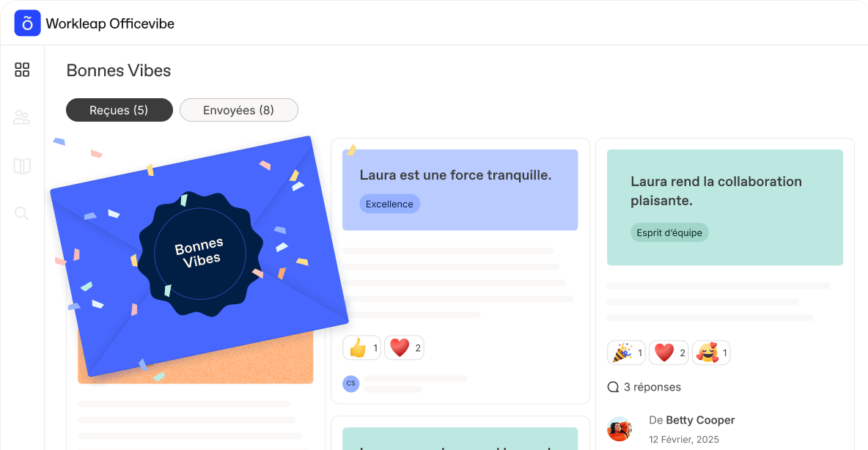
Task: Open the blue Bonnes Vibes envelope
Action: point(199,256)
